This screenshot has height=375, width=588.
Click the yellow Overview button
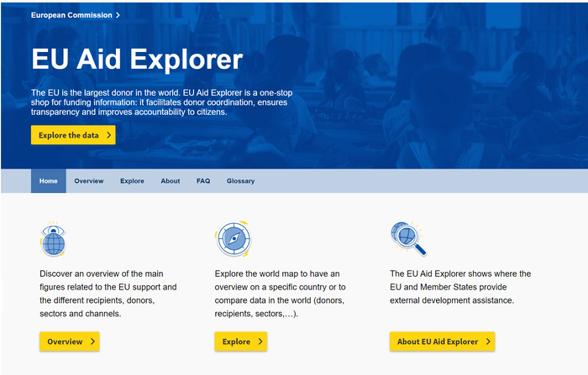point(70,341)
